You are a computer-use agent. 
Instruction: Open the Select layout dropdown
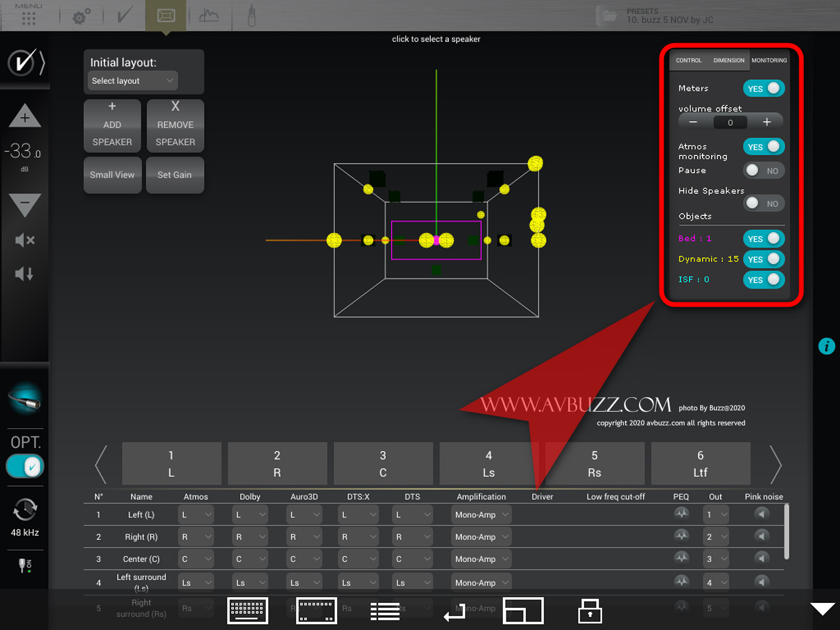(133, 81)
